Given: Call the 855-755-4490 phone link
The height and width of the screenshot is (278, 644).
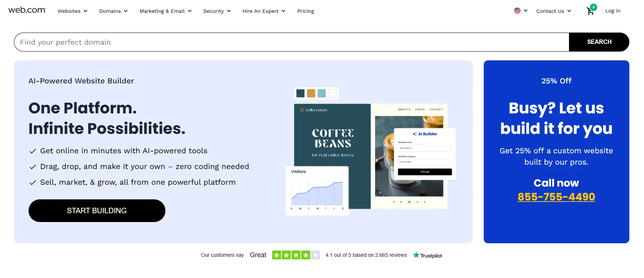Looking at the screenshot, I should click(x=556, y=197).
